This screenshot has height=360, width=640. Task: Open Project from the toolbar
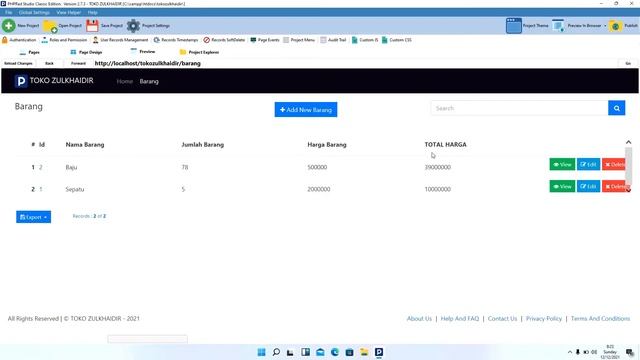pos(62,26)
